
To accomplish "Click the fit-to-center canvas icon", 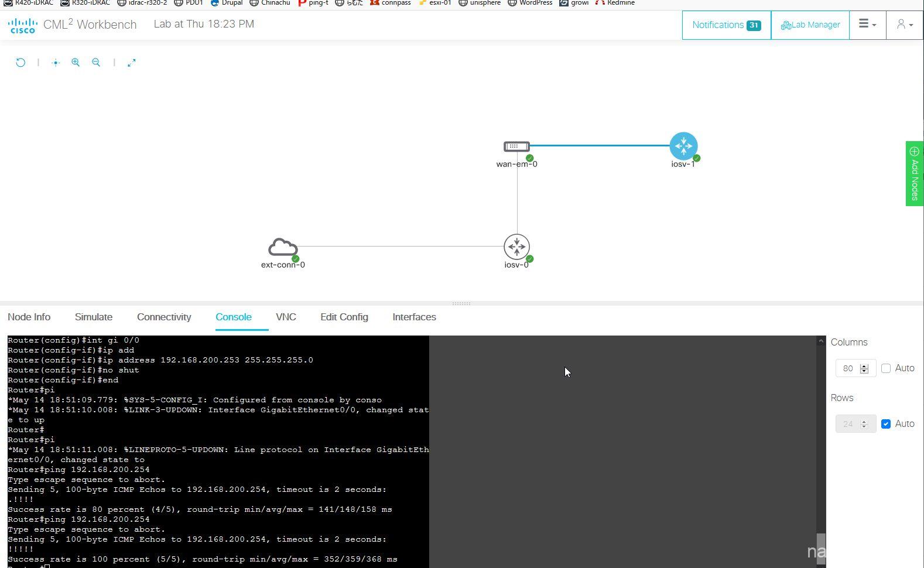I will coord(56,63).
